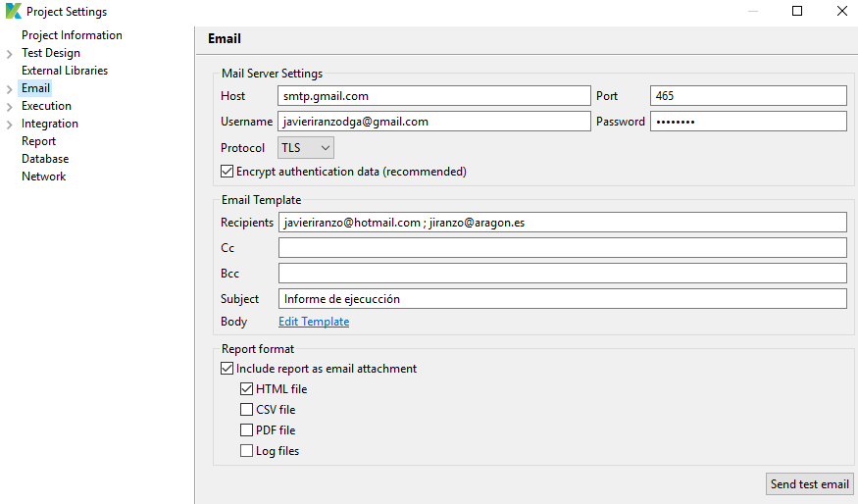Screen dimensions: 858x504
Task: Open the Protocol TLS dropdown
Action: tap(306, 148)
